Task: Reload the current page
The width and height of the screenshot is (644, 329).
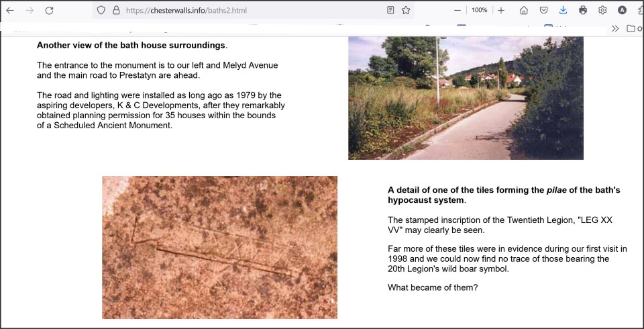Action: pos(49,11)
